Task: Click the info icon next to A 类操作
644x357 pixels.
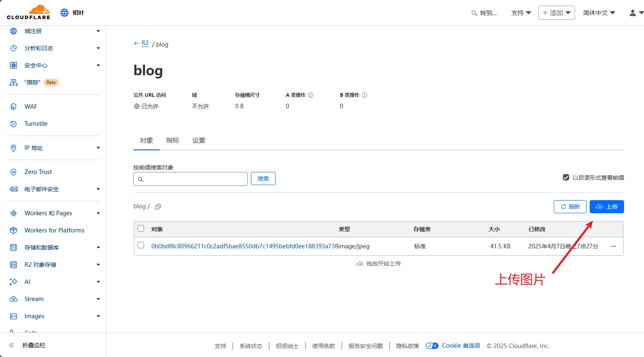Action: point(311,95)
